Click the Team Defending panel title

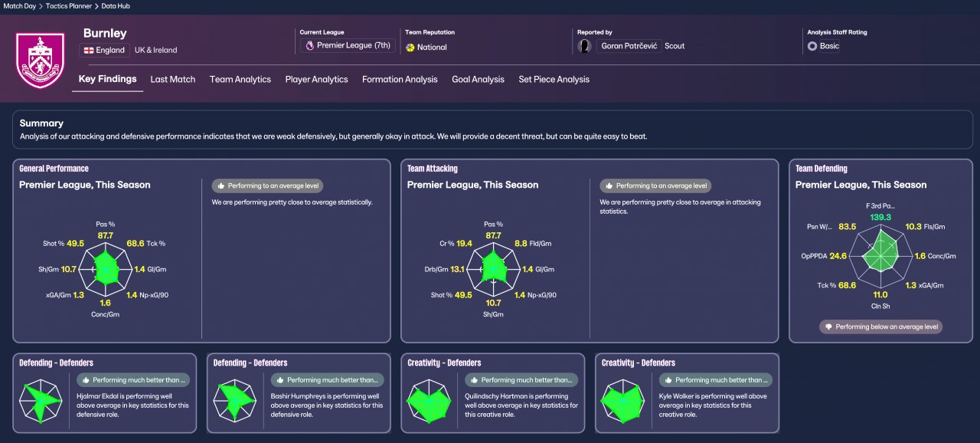point(822,169)
